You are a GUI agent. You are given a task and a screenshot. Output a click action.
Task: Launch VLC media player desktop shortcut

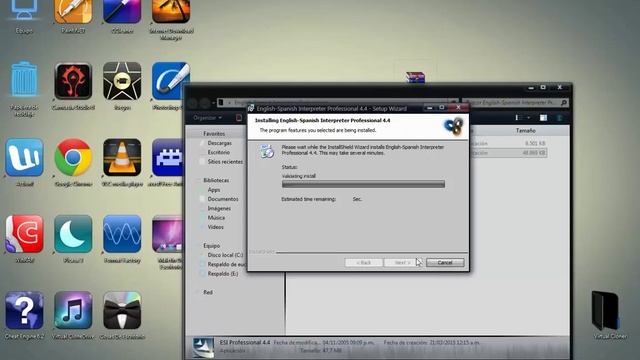click(122, 158)
